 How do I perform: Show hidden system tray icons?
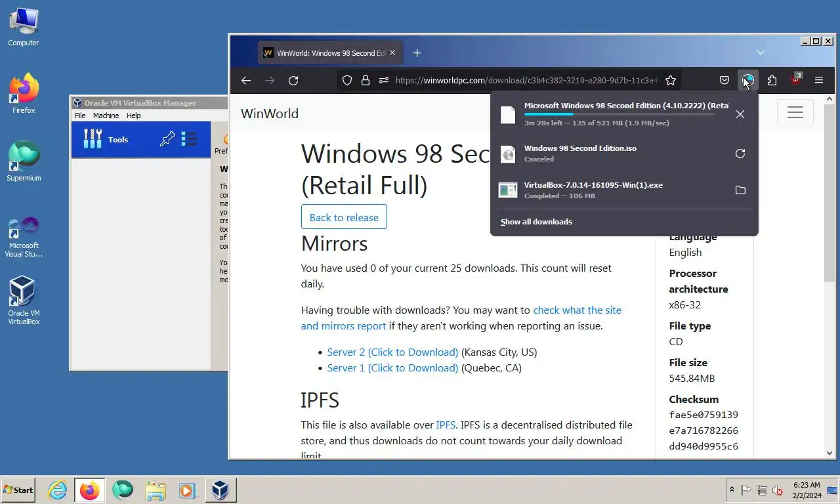click(x=732, y=490)
